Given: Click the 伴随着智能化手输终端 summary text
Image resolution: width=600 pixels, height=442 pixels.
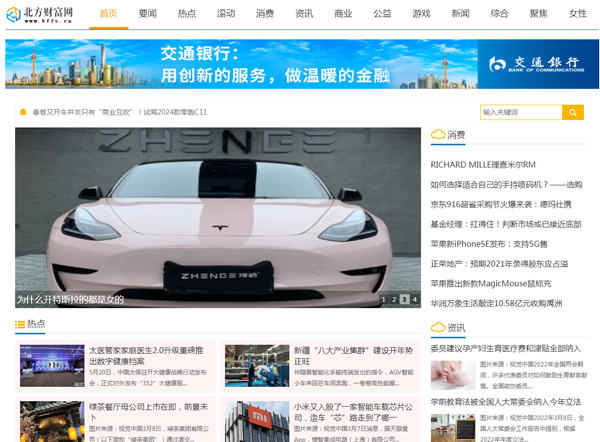Looking at the screenshot, I should [354, 377].
